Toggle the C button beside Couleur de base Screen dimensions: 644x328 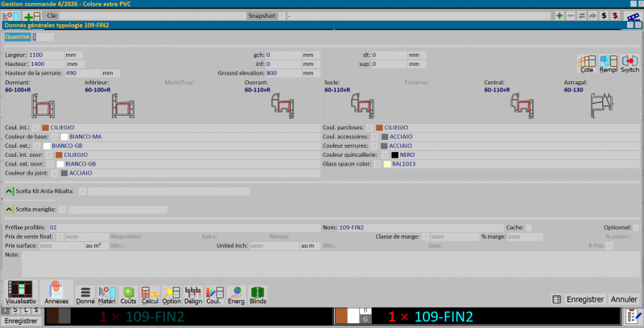pyautogui.click(x=55, y=137)
